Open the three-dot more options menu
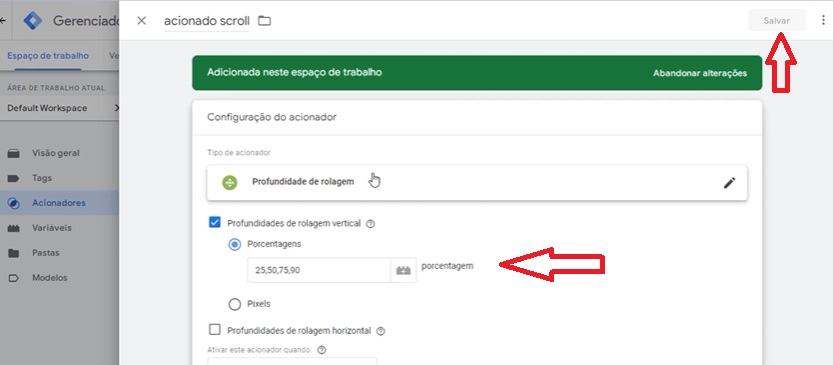The image size is (833, 365). (x=823, y=20)
